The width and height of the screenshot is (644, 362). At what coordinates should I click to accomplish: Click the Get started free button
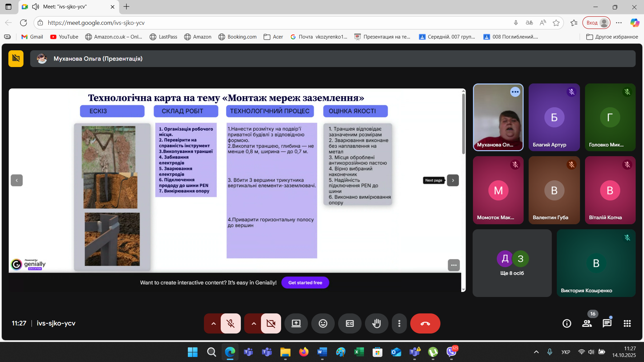click(x=305, y=283)
